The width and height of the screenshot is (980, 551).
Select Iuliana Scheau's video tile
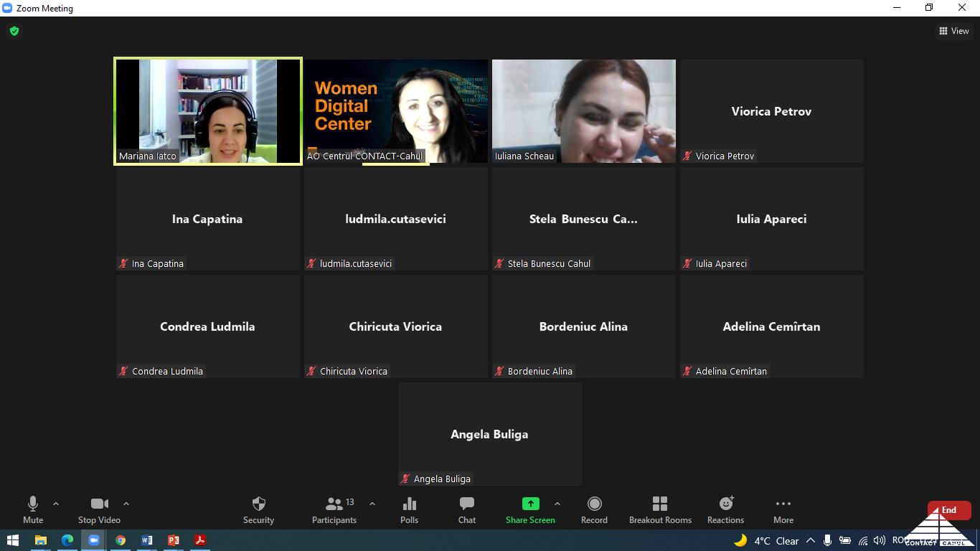584,111
